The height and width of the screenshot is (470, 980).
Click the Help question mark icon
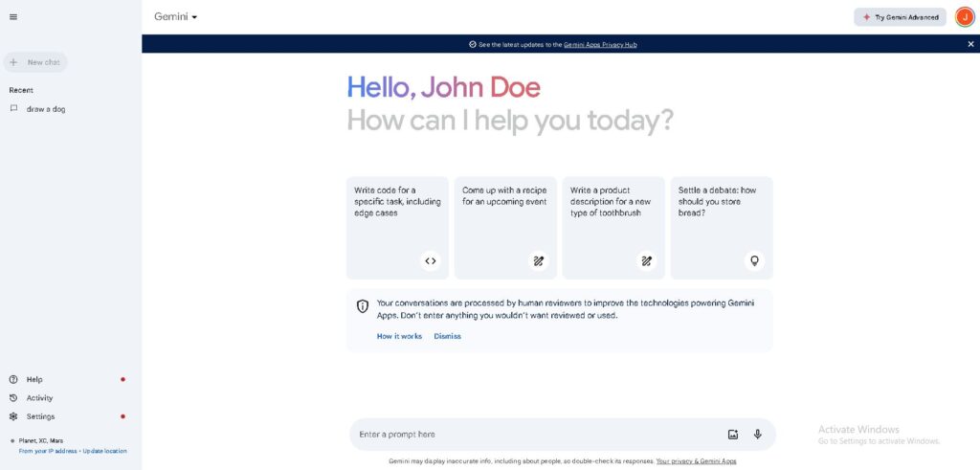13,379
